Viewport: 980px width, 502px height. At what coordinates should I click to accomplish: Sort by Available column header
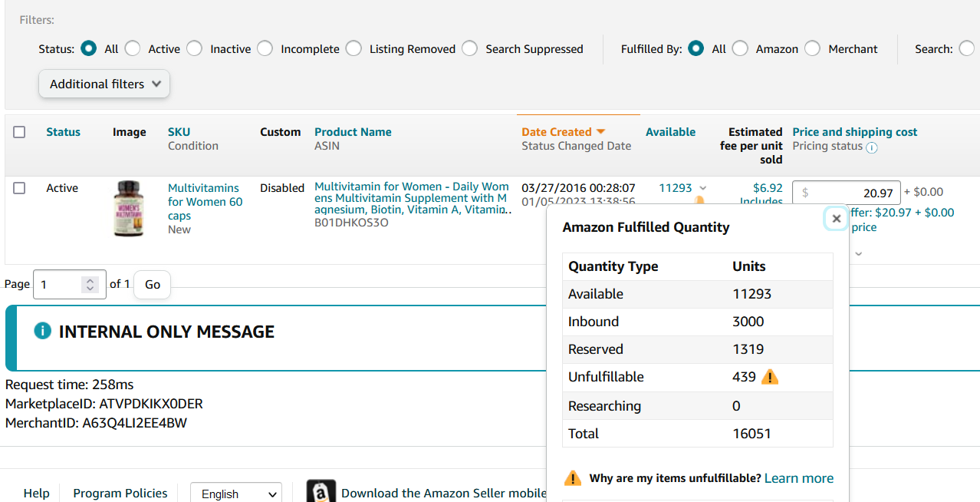coord(670,132)
